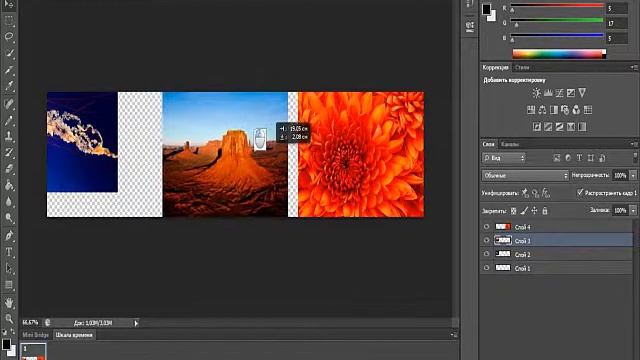Filter layers by type (T) layers
This screenshot has width=640, height=360.
pyautogui.click(x=579, y=158)
